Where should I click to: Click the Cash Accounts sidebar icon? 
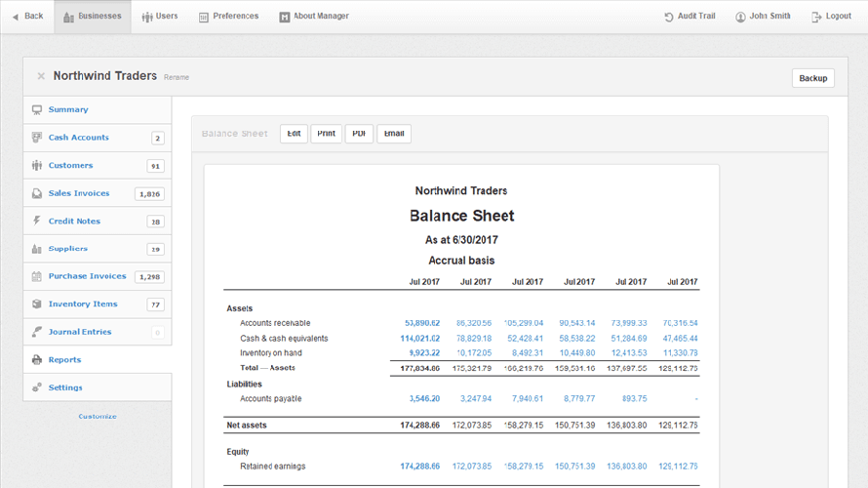(37, 138)
